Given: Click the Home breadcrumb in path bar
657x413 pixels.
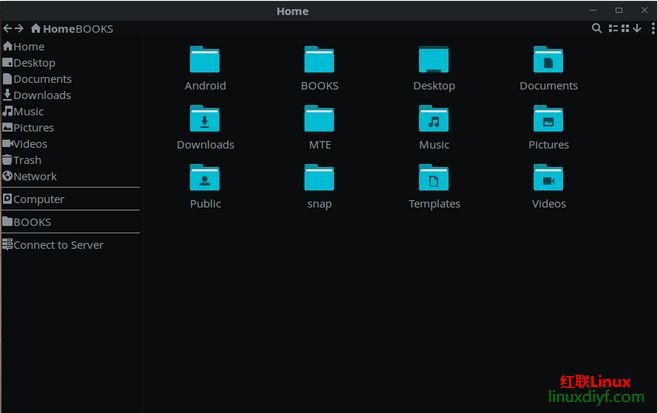Looking at the screenshot, I should pos(53,29).
